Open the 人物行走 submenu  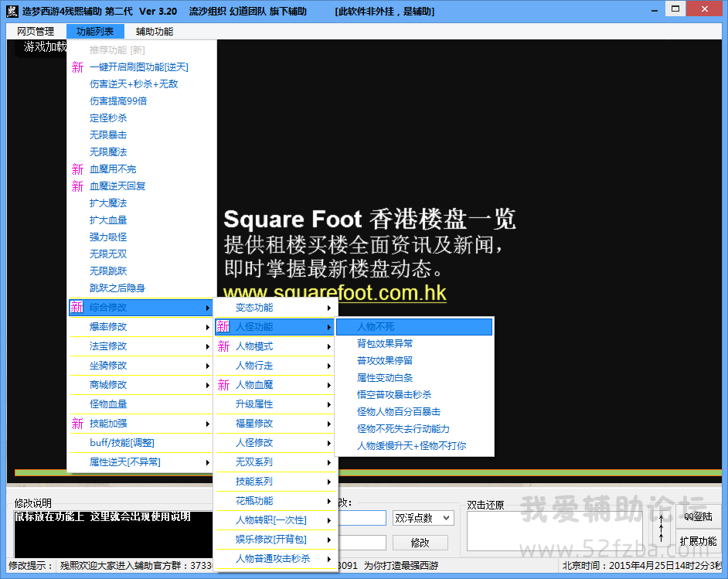(275, 366)
